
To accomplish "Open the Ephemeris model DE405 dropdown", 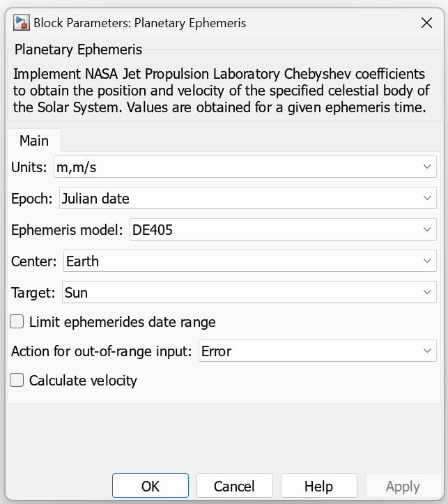I will pos(282,230).
